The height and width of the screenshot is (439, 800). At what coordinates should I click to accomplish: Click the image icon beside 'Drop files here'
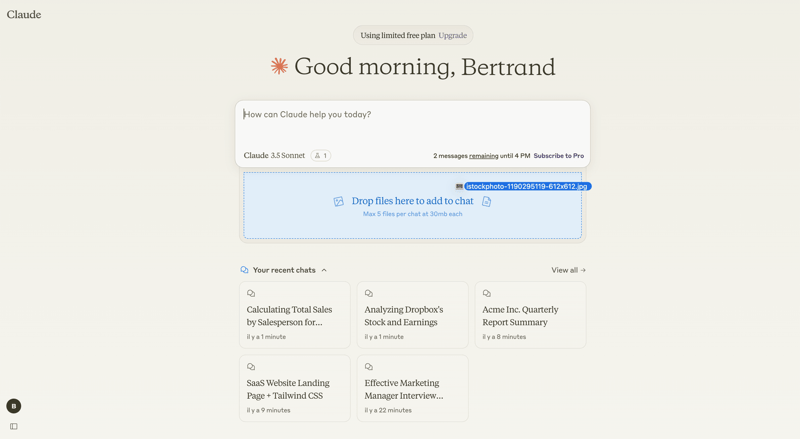point(338,202)
